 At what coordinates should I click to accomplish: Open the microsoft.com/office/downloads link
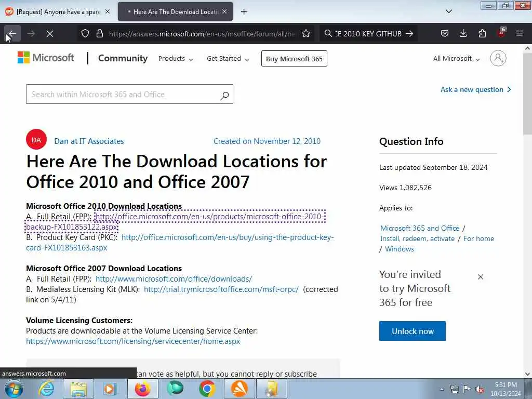[174, 279]
